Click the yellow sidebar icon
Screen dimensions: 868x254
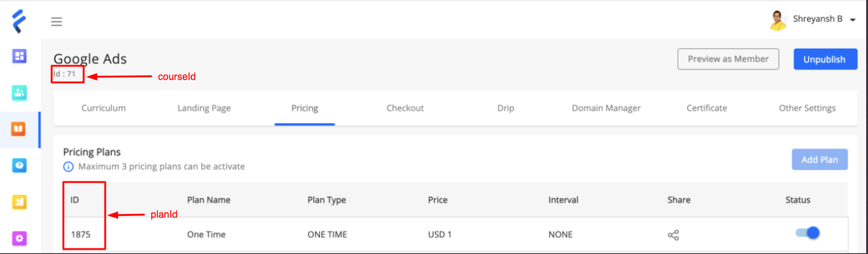[x=19, y=201]
